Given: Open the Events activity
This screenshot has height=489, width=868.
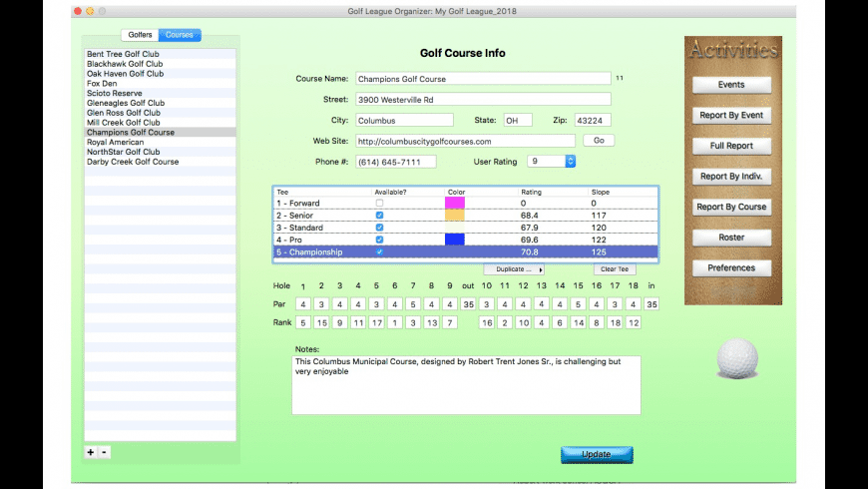Looking at the screenshot, I should (x=731, y=85).
